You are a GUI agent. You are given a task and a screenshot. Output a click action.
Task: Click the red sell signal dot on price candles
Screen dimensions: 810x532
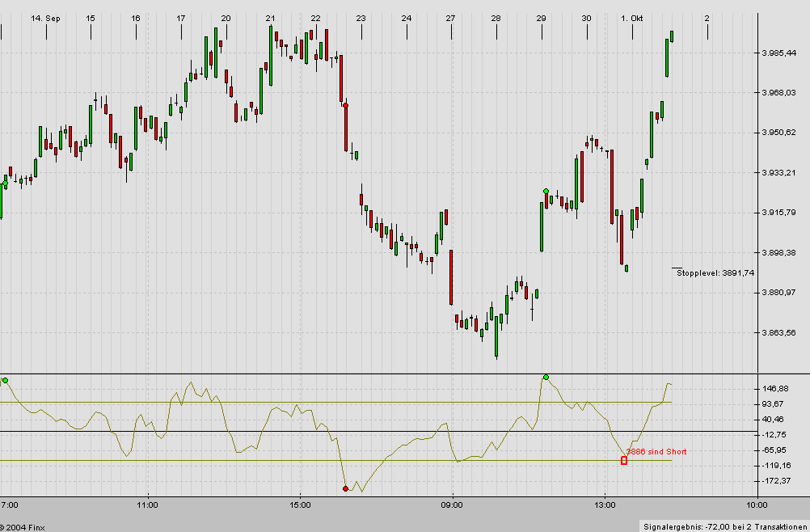(346, 105)
